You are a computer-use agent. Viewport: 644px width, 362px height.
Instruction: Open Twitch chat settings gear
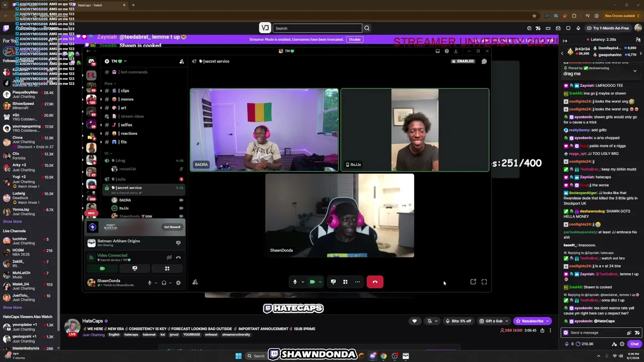pos(622,344)
